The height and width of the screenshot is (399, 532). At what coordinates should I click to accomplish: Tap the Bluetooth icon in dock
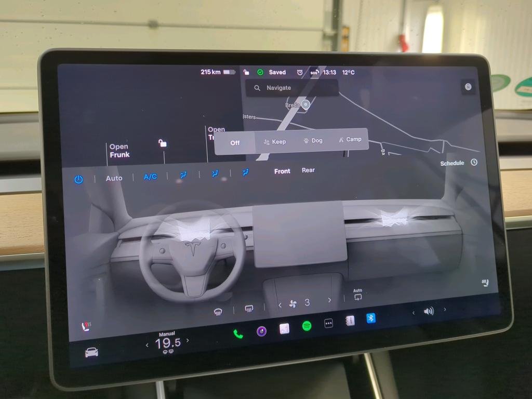(x=371, y=318)
